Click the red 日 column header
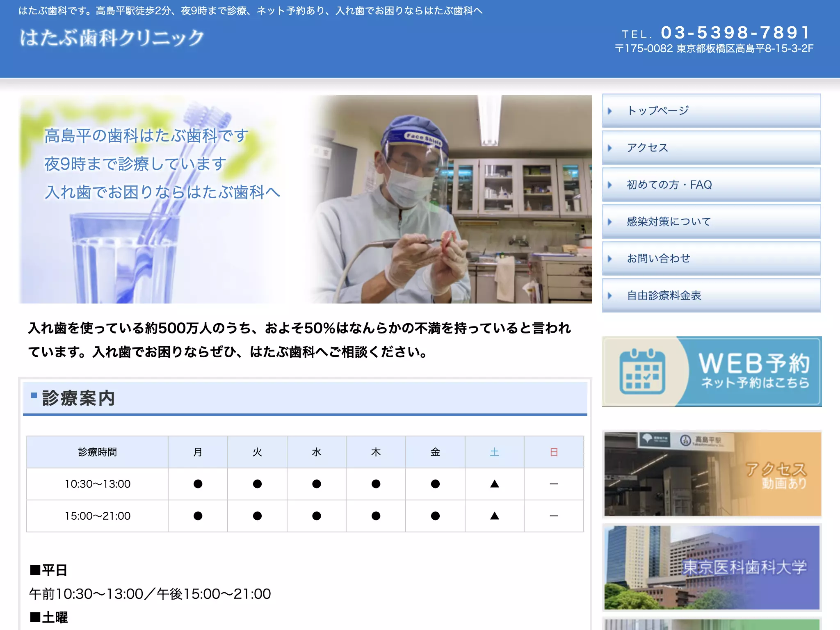840x630 pixels. (554, 452)
